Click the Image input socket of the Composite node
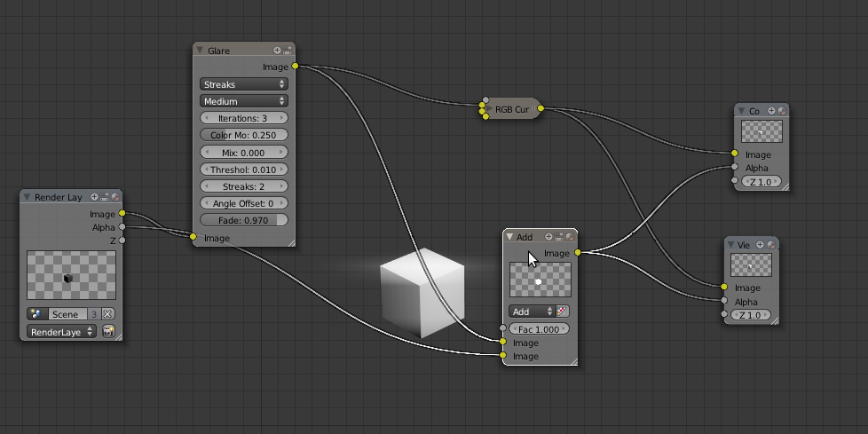 pos(735,154)
